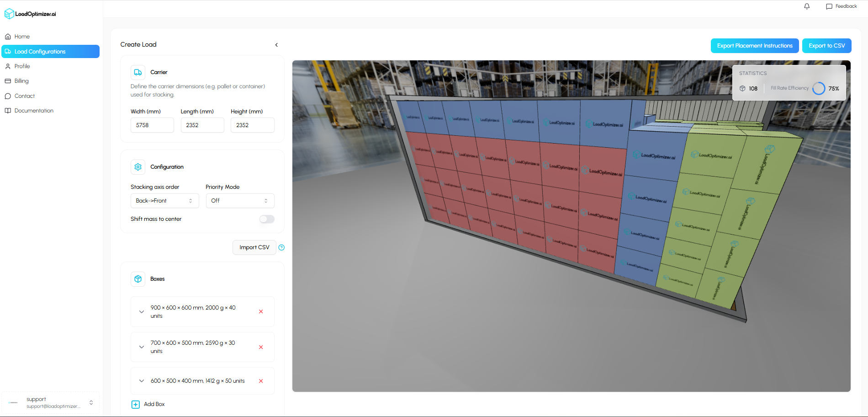The height and width of the screenshot is (417, 868).
Task: Click the help icon beside Import CSV
Action: pyautogui.click(x=282, y=247)
